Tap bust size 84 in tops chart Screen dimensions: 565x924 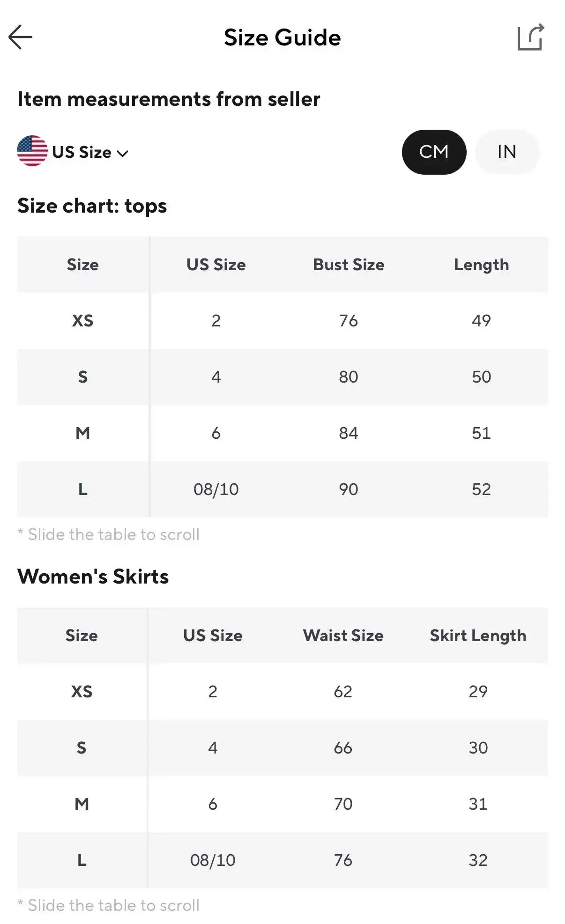(x=349, y=433)
